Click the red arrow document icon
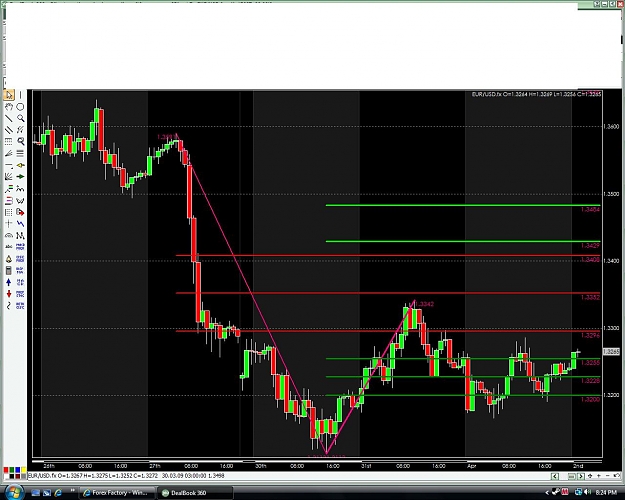This screenshot has width=625, height=500. pos(20,212)
